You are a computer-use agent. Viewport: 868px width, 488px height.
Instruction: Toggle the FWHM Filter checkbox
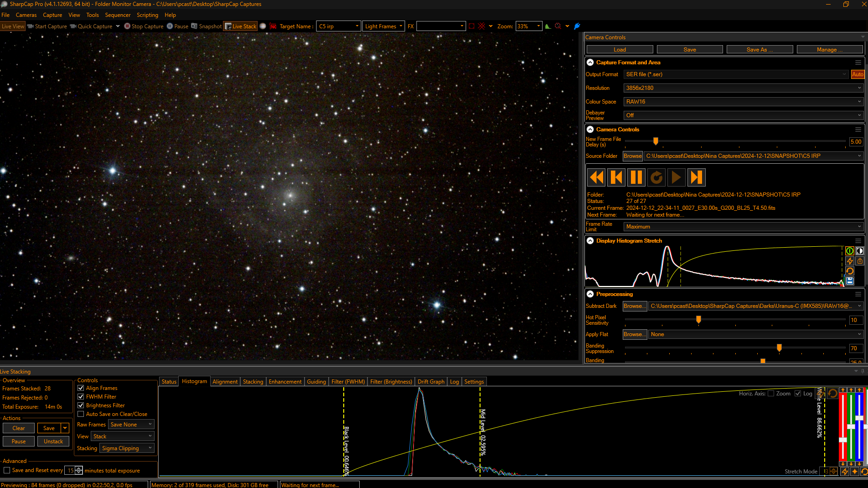pos(81,397)
